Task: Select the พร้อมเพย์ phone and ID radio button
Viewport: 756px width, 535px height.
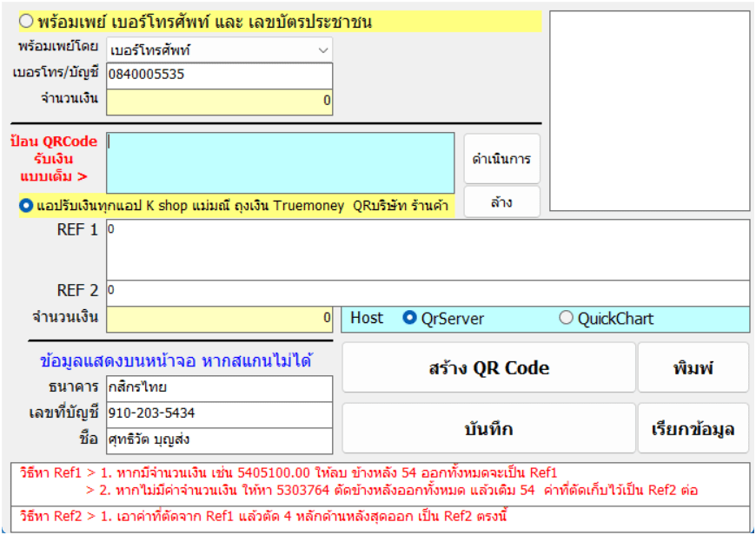Action: pos(26,22)
